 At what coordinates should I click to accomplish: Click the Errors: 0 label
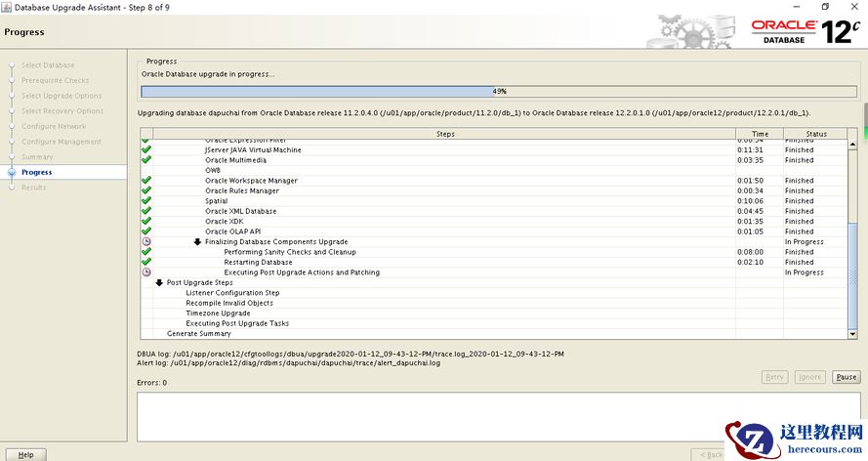(x=151, y=383)
